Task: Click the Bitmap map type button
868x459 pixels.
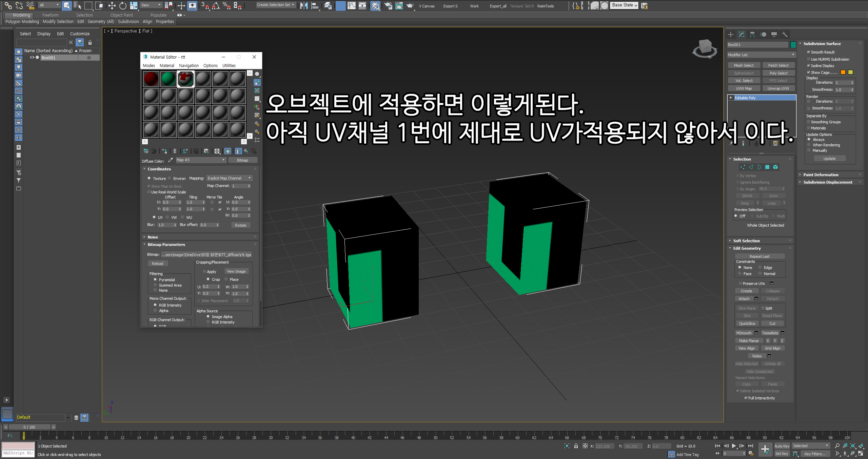Action: (x=242, y=160)
